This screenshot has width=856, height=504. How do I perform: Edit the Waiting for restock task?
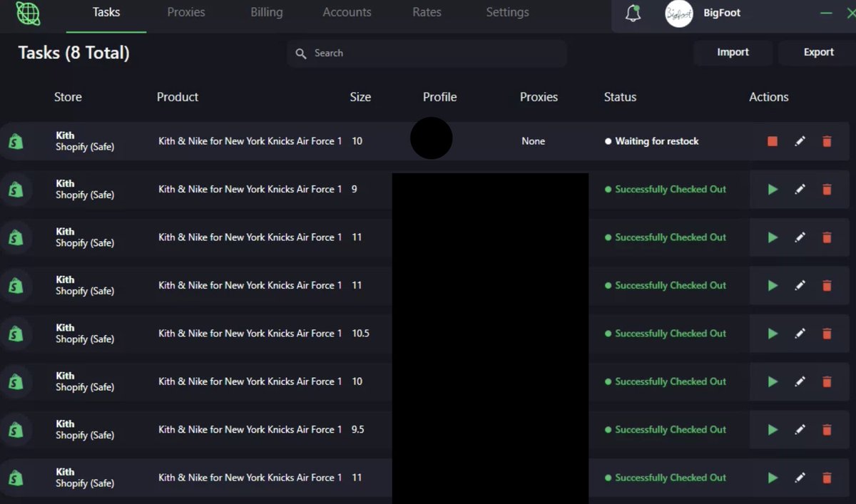click(x=800, y=141)
